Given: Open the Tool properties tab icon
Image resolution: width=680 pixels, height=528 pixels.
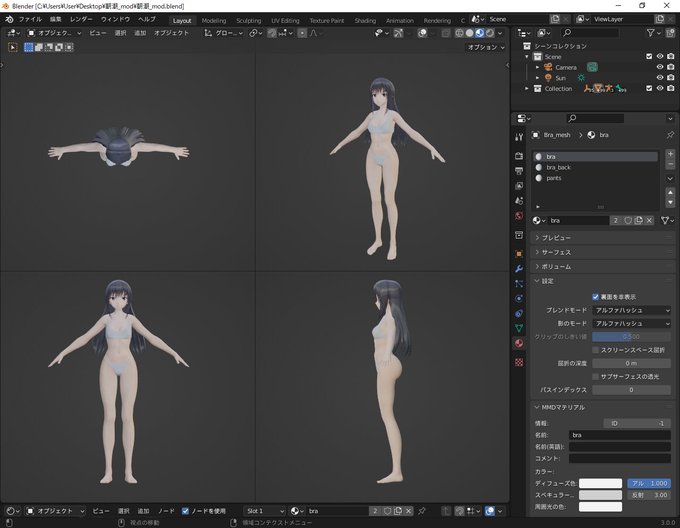Looking at the screenshot, I should tap(519, 137).
